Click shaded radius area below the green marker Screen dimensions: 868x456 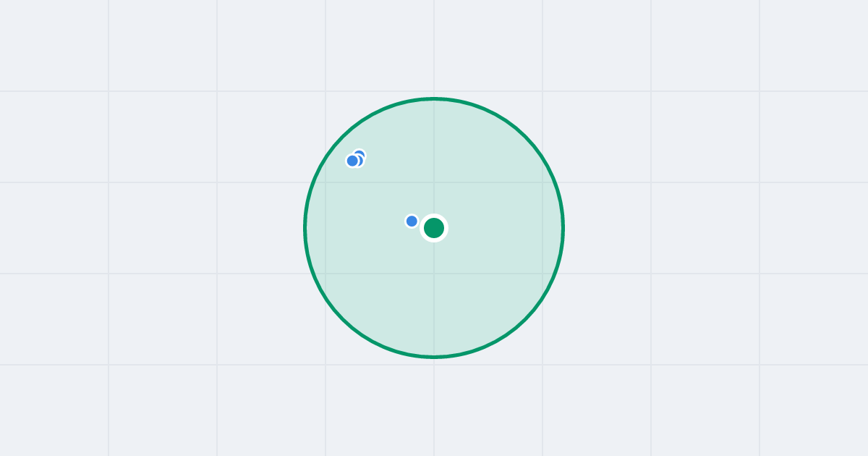point(434,297)
